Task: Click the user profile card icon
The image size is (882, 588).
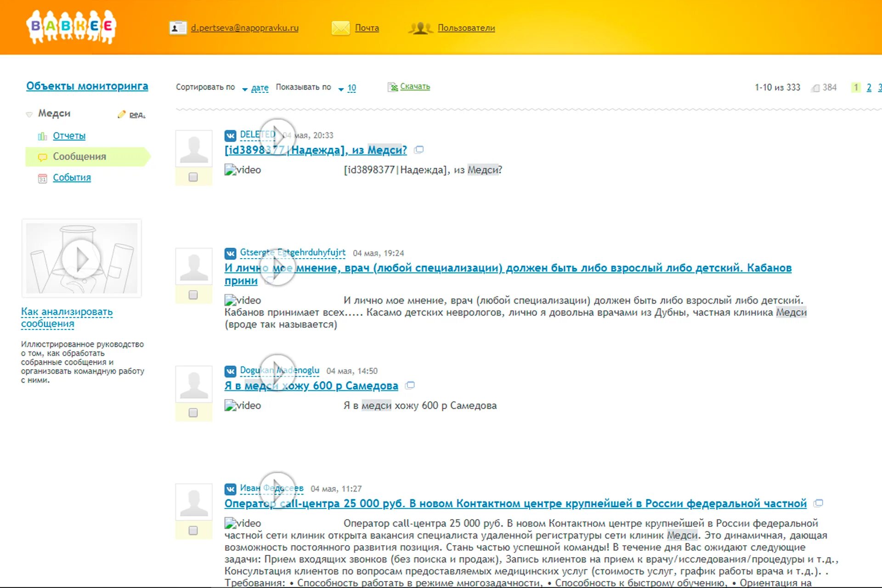Action: (178, 28)
